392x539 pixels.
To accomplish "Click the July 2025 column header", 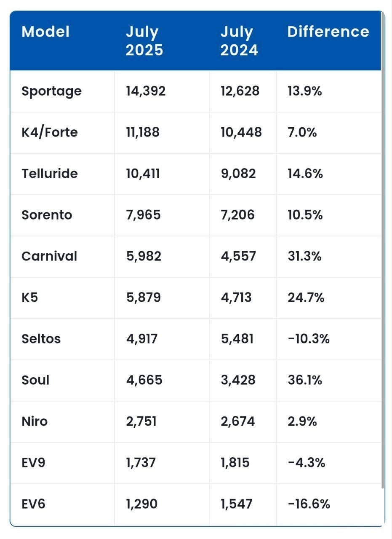I will pyautogui.click(x=144, y=41).
